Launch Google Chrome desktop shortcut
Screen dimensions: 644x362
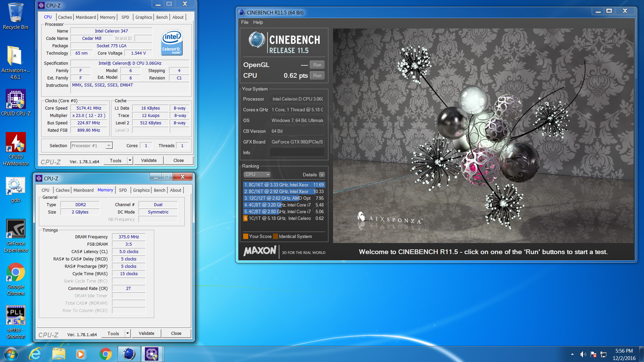(x=15, y=279)
